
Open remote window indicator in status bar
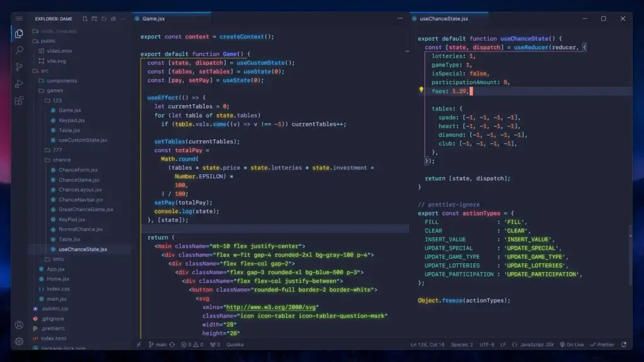click(139, 345)
